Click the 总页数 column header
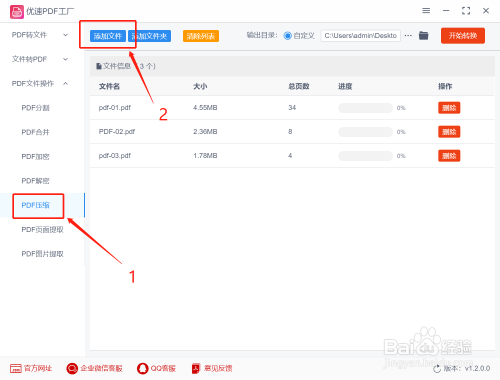 pos(299,87)
